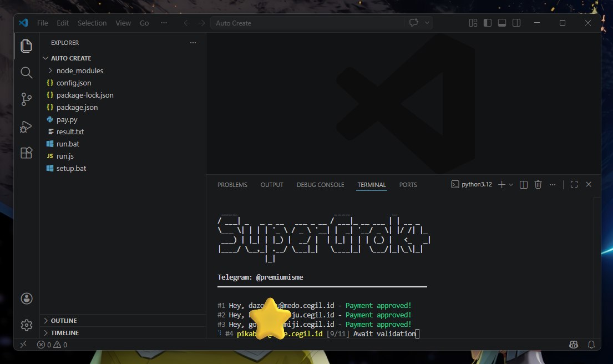The image size is (613, 364).
Task: Open errors and warnings status item
Action: point(52,345)
